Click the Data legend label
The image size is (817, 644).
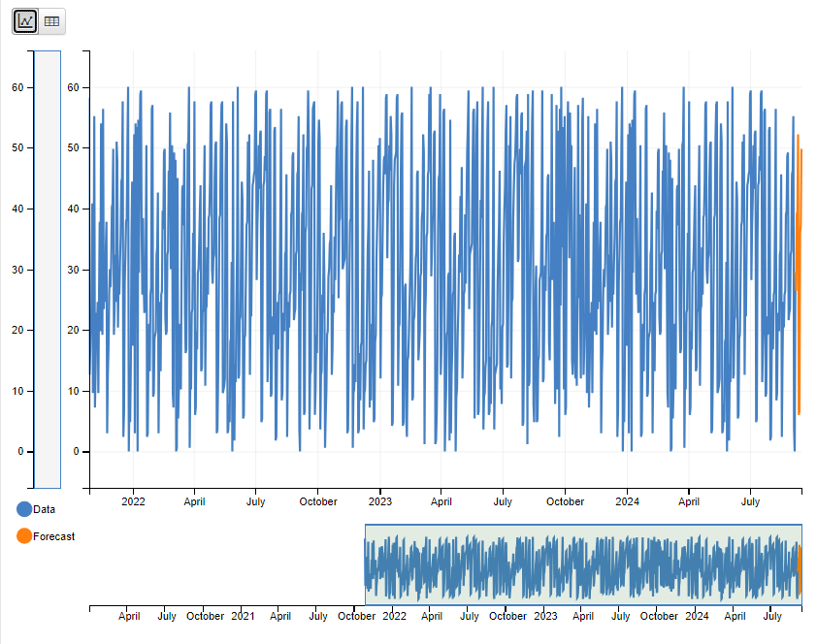coord(45,508)
